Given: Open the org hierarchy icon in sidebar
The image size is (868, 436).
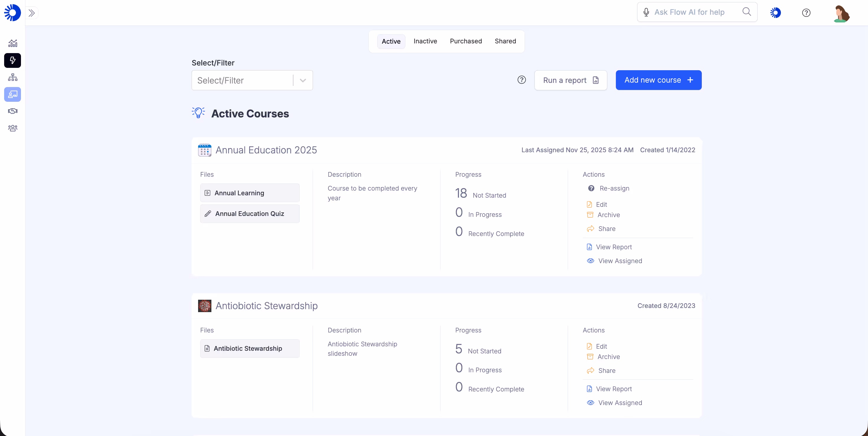Looking at the screenshot, I should point(12,78).
